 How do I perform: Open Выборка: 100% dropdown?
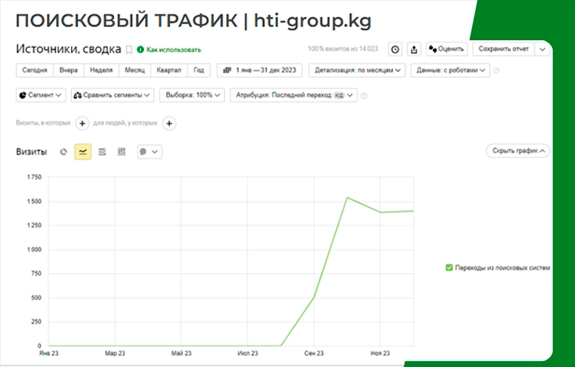[x=192, y=95]
